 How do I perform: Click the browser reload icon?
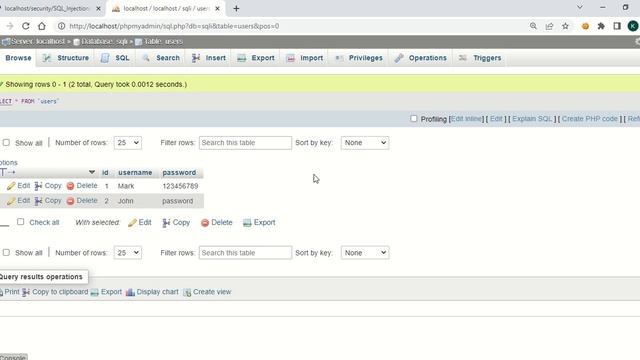26,26
